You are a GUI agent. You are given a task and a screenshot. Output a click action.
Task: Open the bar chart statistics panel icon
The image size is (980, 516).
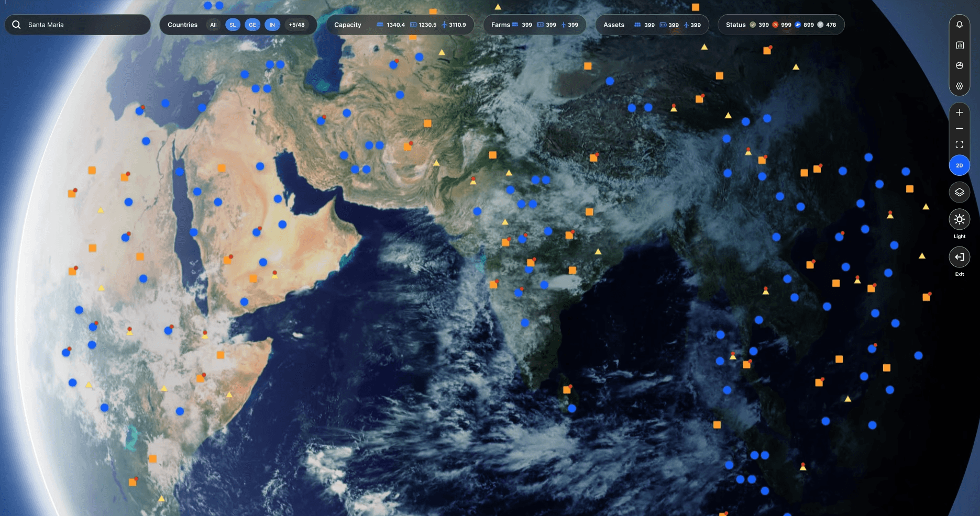(960, 46)
